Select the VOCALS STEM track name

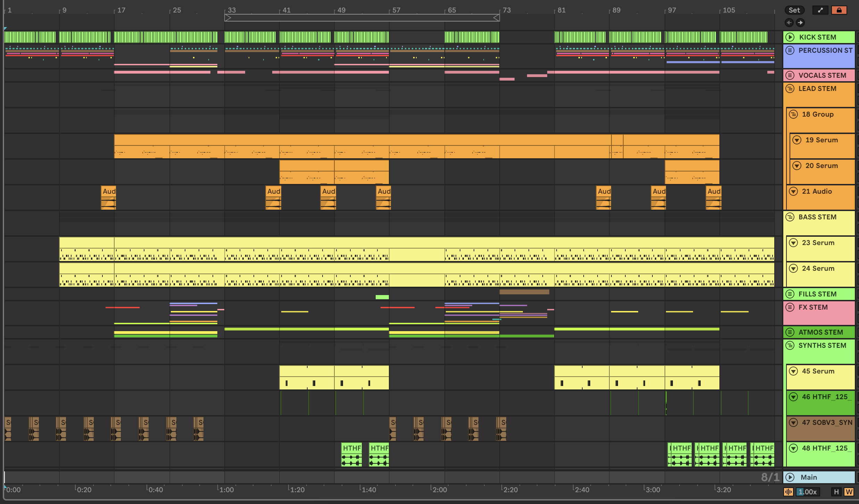click(x=822, y=75)
